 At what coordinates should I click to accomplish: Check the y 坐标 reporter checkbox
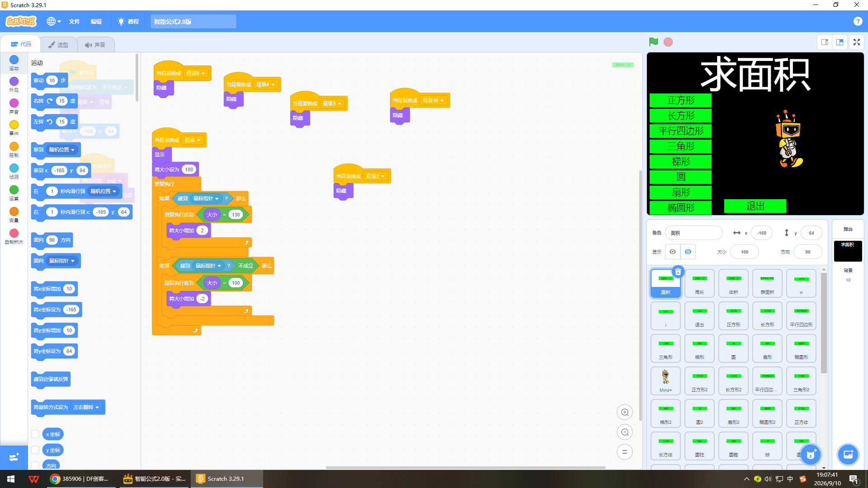point(35,450)
